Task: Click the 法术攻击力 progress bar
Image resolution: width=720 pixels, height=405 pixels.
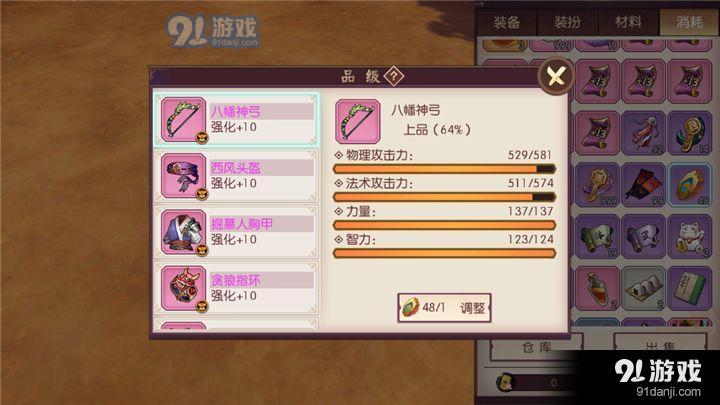Action: (x=444, y=197)
